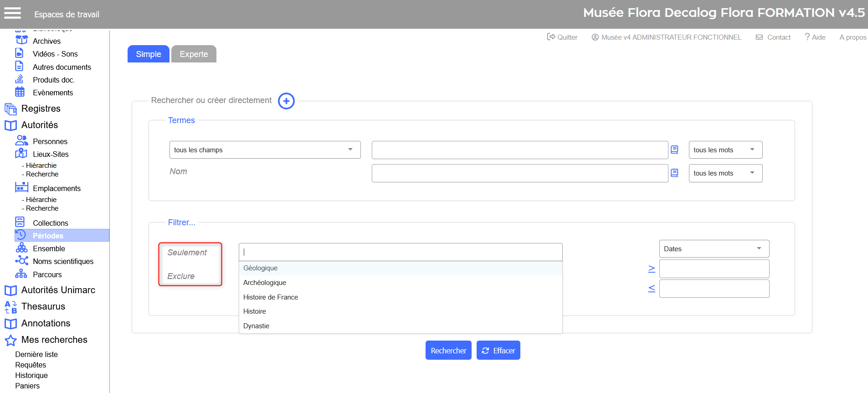The image size is (868, 393).
Task: Click the greater-than-or-equal date symbol
Action: 652,269
